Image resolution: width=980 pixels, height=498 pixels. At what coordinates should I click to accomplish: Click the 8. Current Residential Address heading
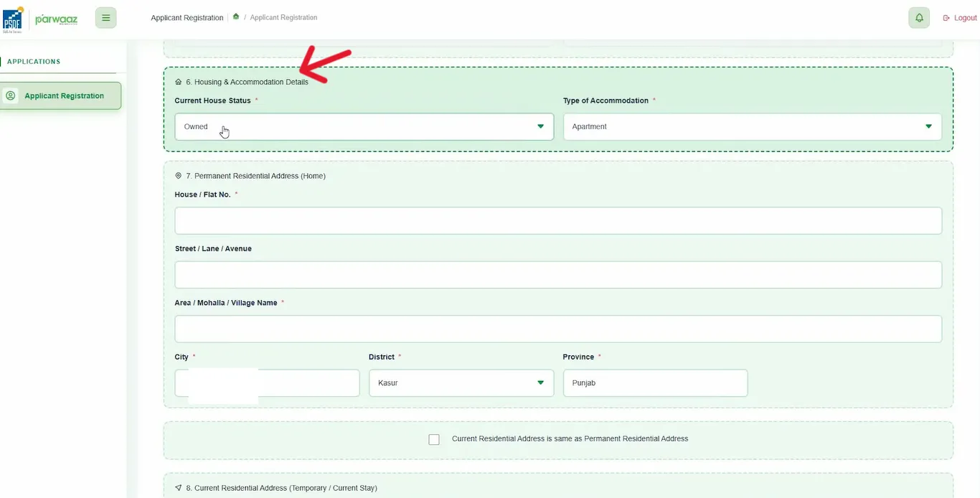click(x=281, y=488)
